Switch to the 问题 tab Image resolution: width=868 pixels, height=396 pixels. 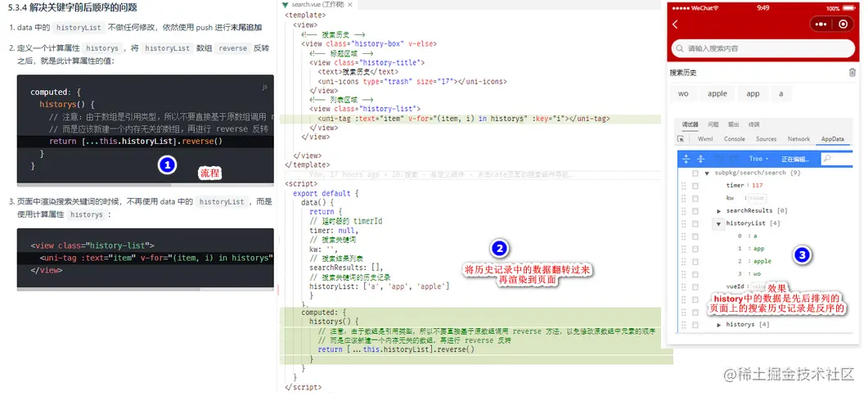pyautogui.click(x=713, y=124)
